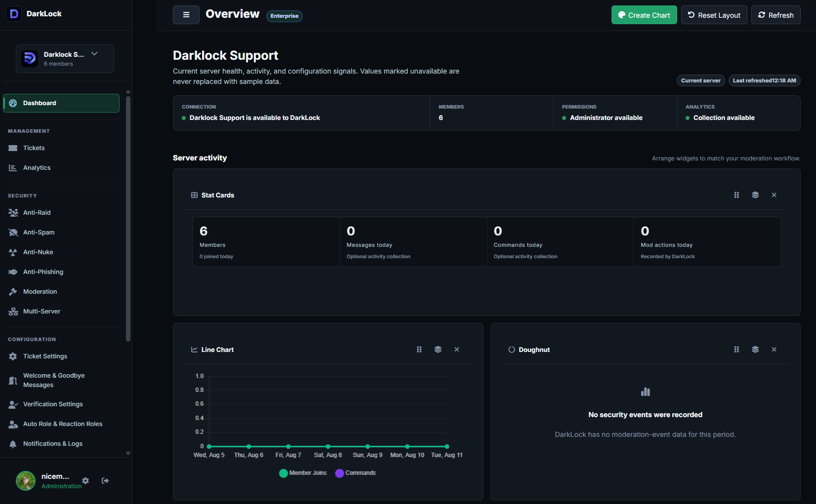Toggle Member Joins series in chart legend
The height and width of the screenshot is (504, 816).
pyautogui.click(x=303, y=473)
